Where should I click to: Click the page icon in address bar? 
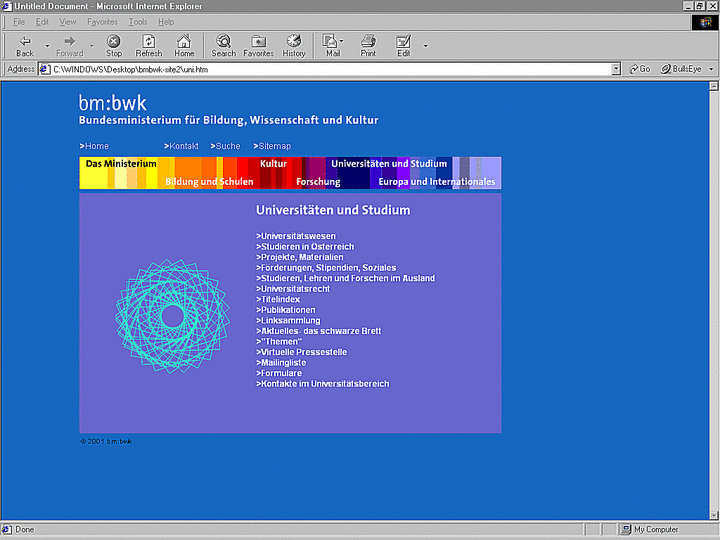45,69
